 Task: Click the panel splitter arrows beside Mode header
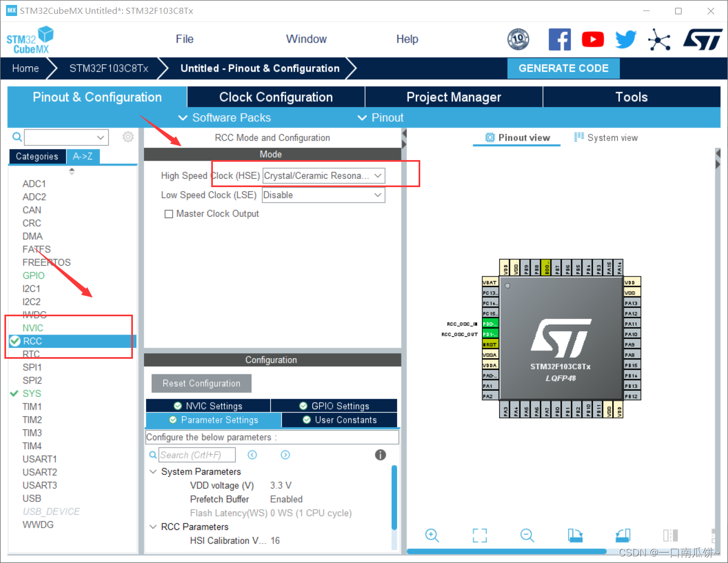coord(404,139)
